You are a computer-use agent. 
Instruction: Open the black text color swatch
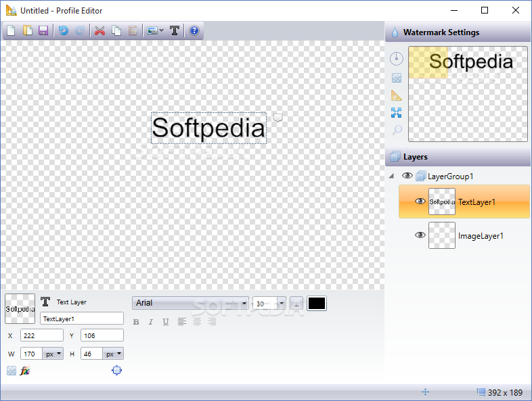pos(317,304)
